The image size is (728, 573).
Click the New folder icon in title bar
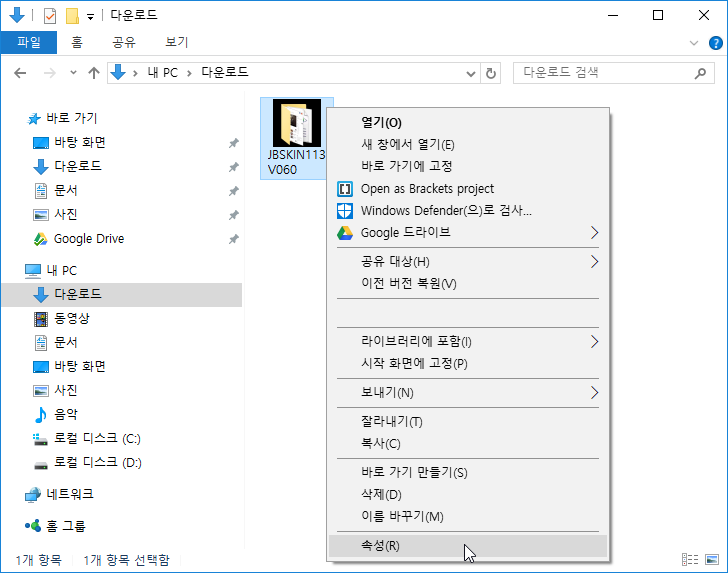(72, 16)
